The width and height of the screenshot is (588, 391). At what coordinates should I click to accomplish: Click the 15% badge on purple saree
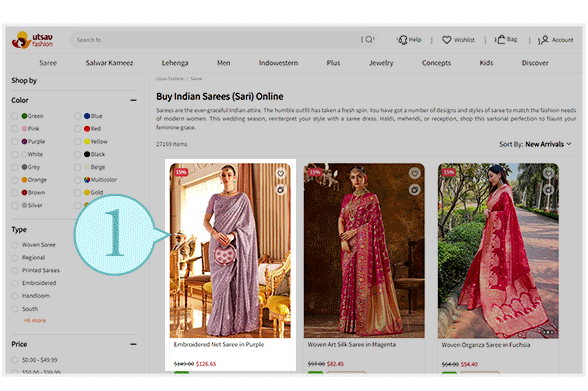click(x=181, y=172)
